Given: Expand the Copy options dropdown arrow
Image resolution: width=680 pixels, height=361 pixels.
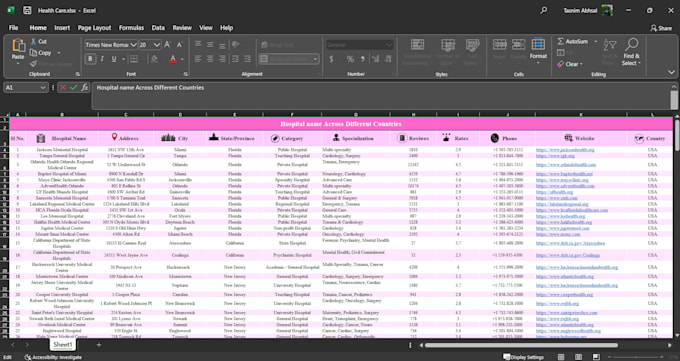Looking at the screenshot, I should (x=59, y=53).
